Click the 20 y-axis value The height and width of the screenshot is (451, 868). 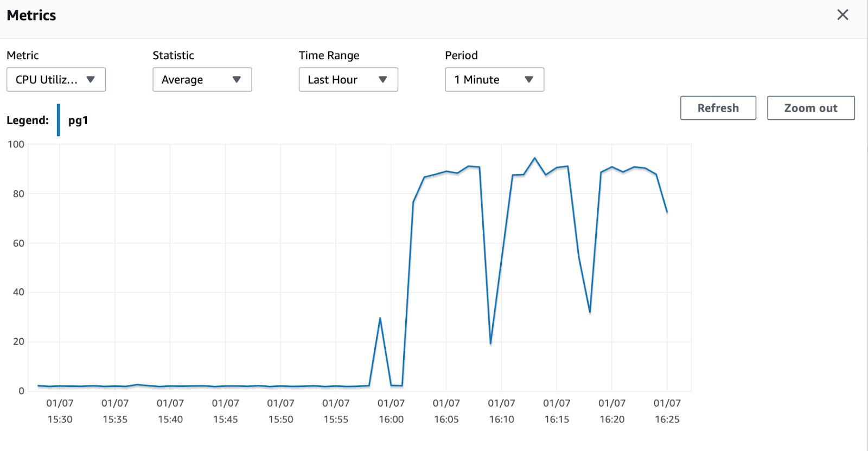pos(18,342)
